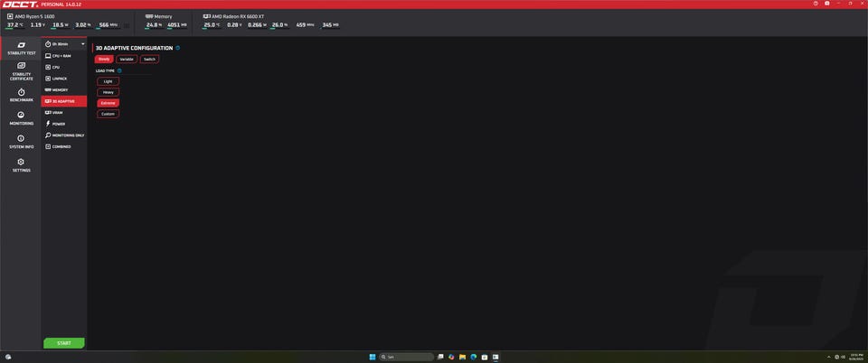Select the Combined test
Screen dimensions: 868x363
click(64, 146)
